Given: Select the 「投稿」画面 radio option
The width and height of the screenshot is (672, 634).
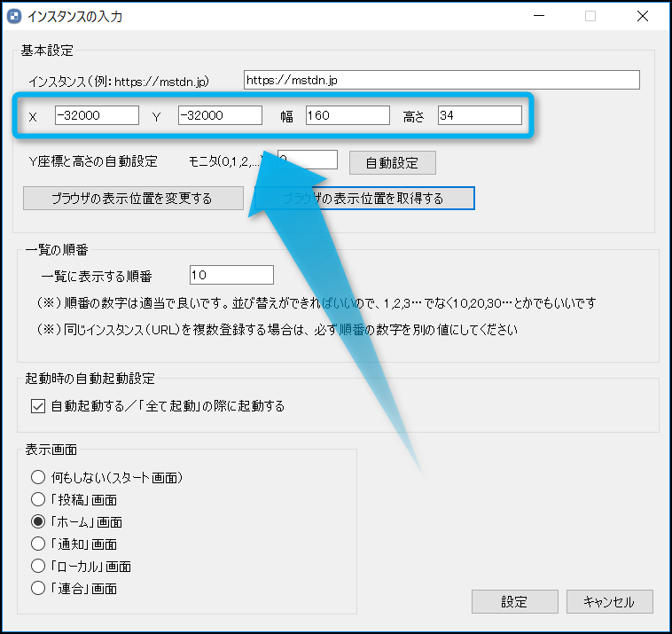Looking at the screenshot, I should pos(38,499).
